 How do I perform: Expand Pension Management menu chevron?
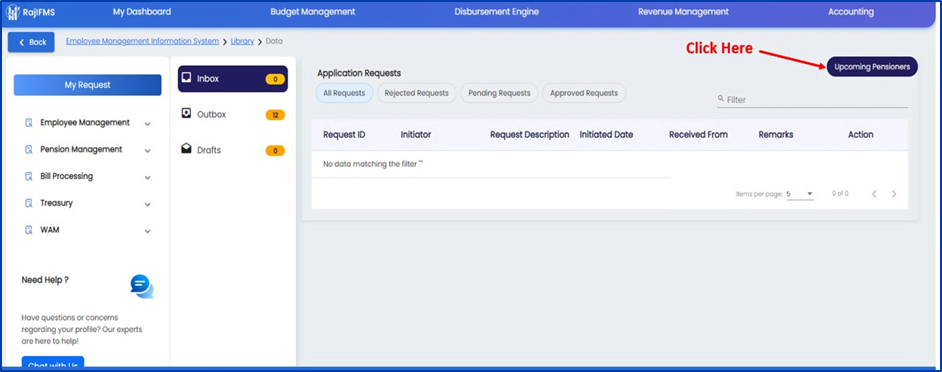point(148,151)
